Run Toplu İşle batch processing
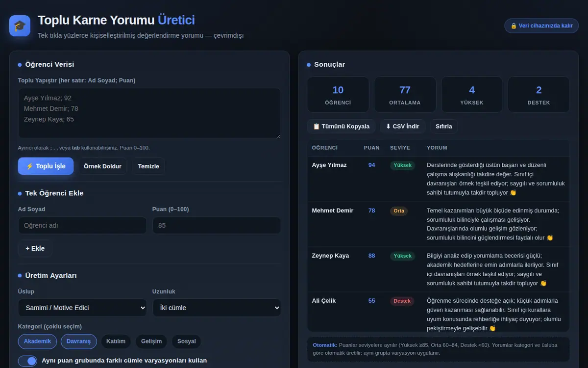 (46, 166)
